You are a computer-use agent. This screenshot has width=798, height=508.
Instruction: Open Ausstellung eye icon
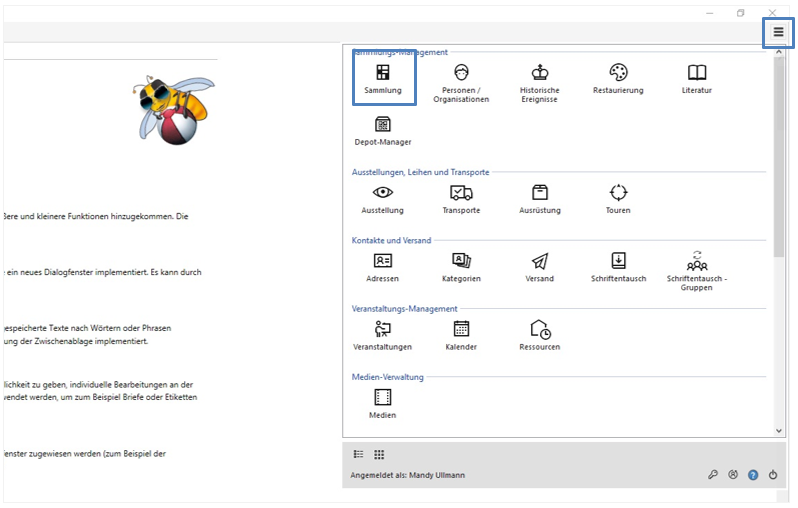383,198
